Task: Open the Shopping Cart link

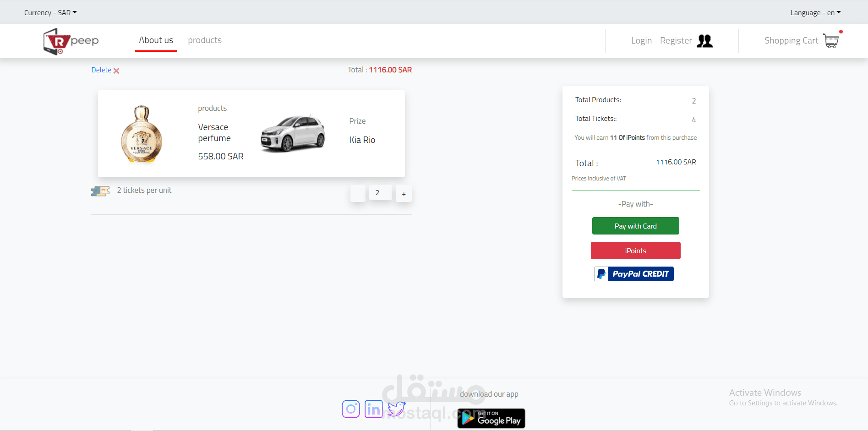Action: click(791, 41)
